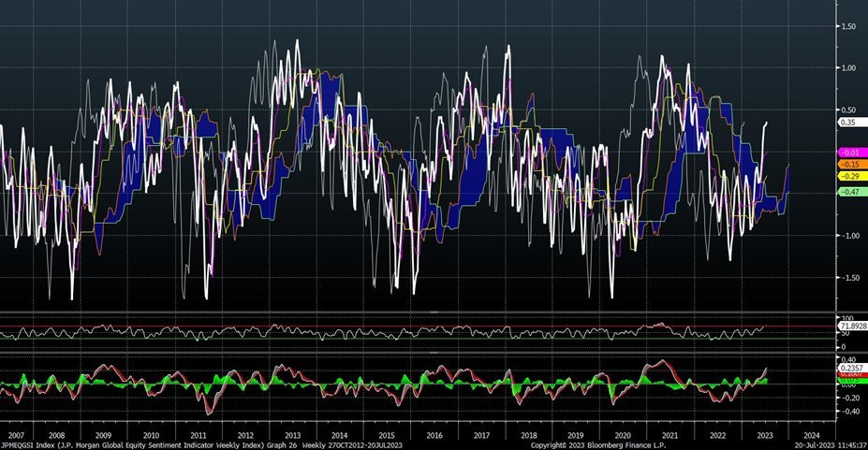Click the 1.00 y-axis tick label
Image resolution: width=868 pixels, height=450 pixels.
click(848, 68)
